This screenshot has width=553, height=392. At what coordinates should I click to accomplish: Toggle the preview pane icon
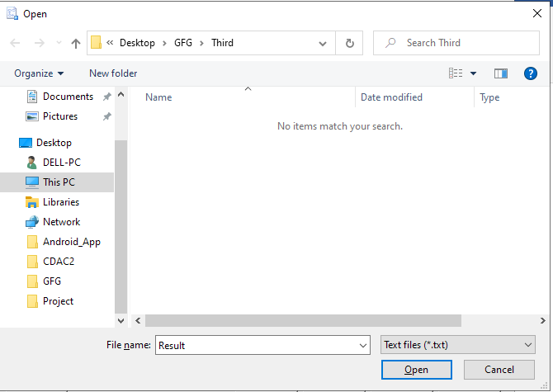click(501, 73)
